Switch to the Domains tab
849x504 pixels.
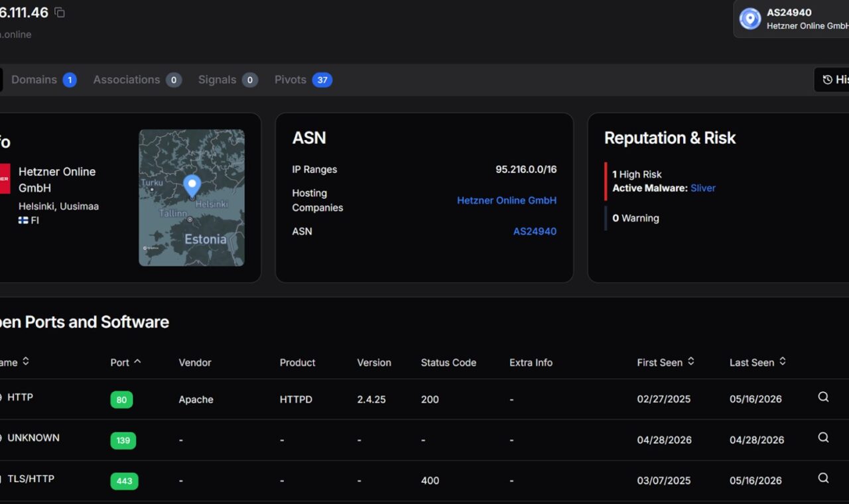tap(44, 80)
